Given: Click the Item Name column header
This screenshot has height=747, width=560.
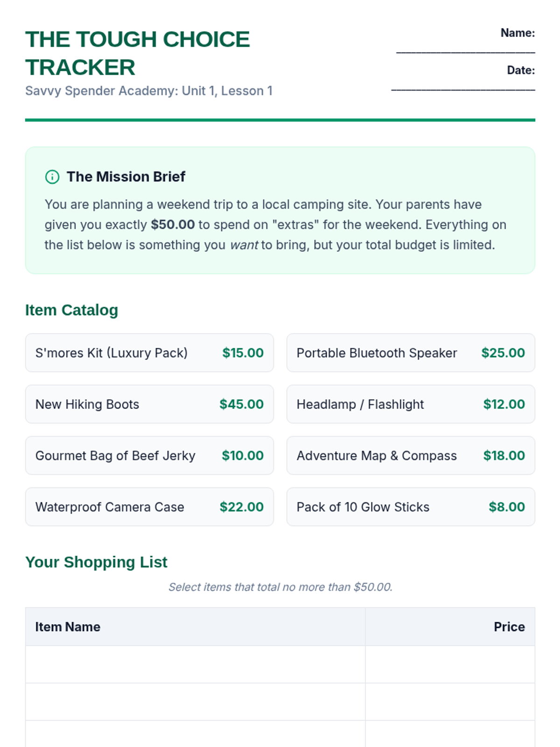Looking at the screenshot, I should (x=68, y=627).
